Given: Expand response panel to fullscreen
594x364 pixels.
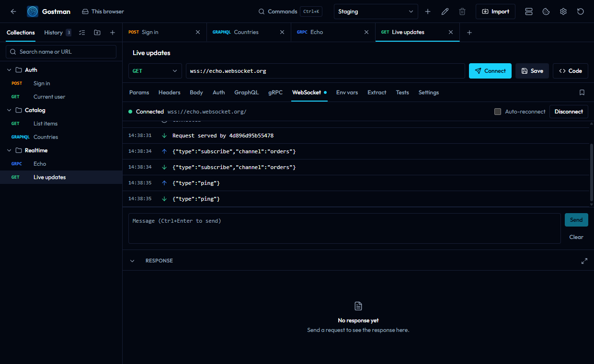Looking at the screenshot, I should click(x=584, y=261).
